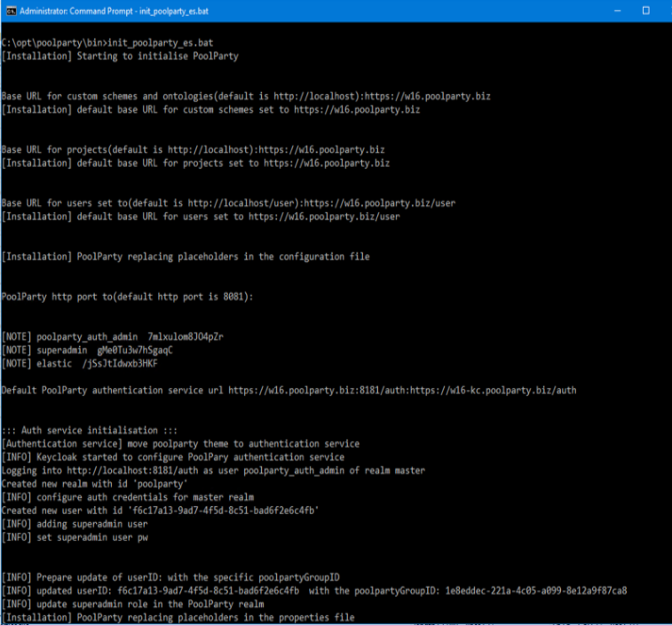This screenshot has width=672, height=626.
Task: Click the elastic NOTE password line
Action: 80,363
